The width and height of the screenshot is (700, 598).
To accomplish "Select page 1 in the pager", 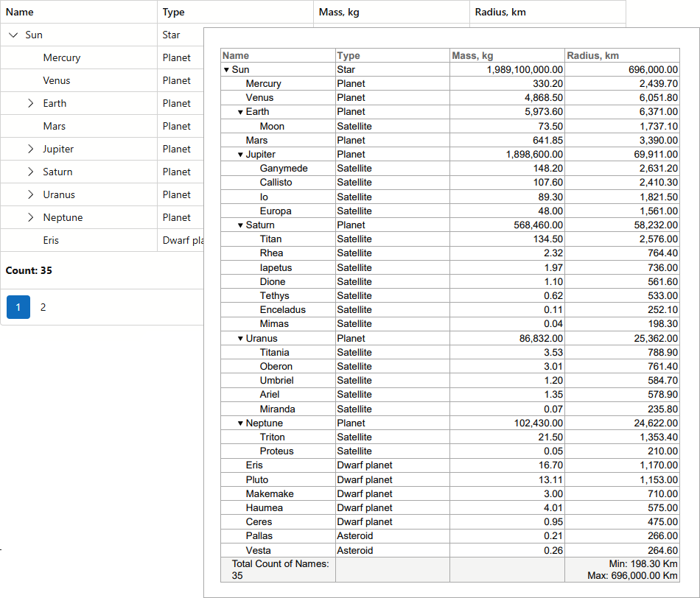I will [18, 307].
